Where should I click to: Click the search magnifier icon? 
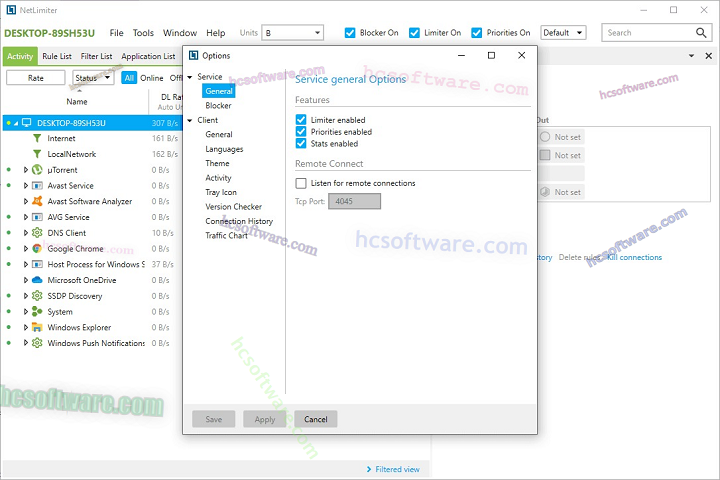tap(701, 33)
